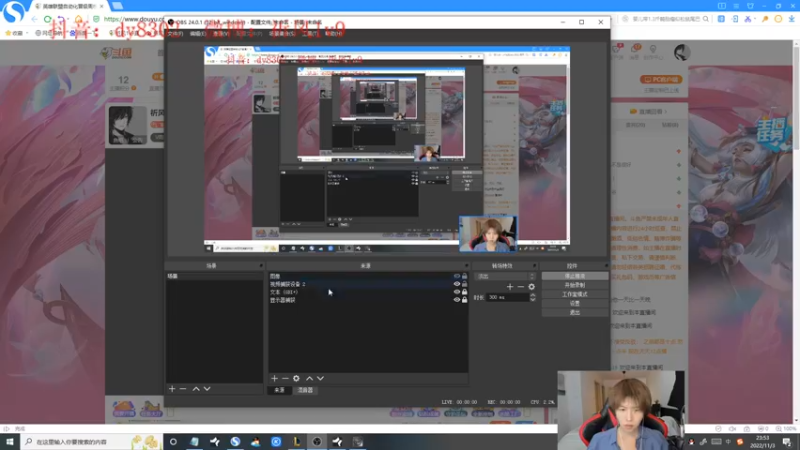800x450 pixels.
Task: Select the 场景 entry in the Scenes list
Action: point(214,276)
